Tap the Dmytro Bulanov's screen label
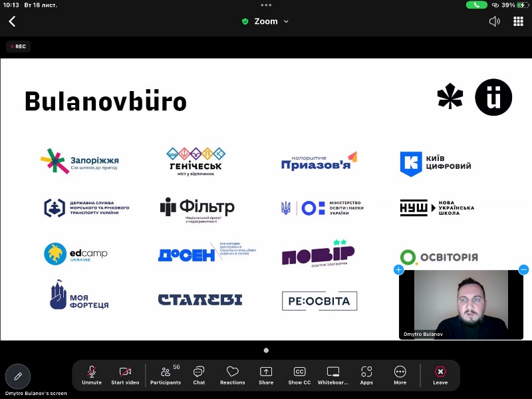This screenshot has width=532, height=399. pyautogui.click(x=36, y=394)
